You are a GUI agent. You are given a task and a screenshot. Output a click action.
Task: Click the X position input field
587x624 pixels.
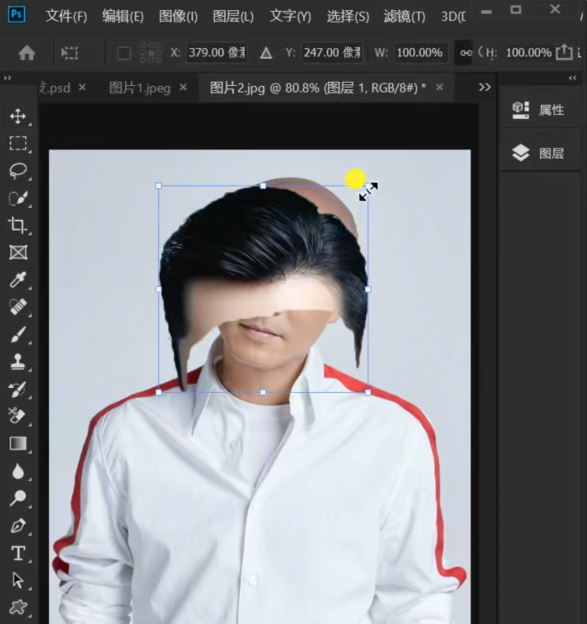217,53
